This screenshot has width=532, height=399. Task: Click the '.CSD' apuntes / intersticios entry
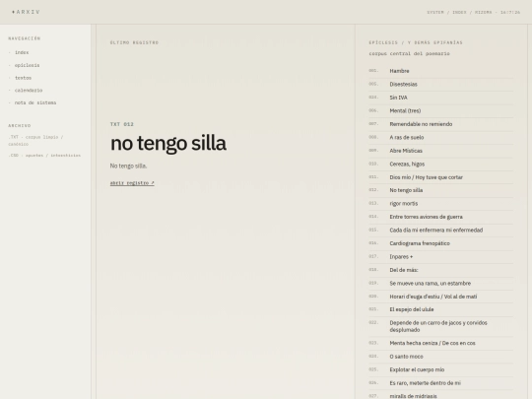[x=44, y=156]
